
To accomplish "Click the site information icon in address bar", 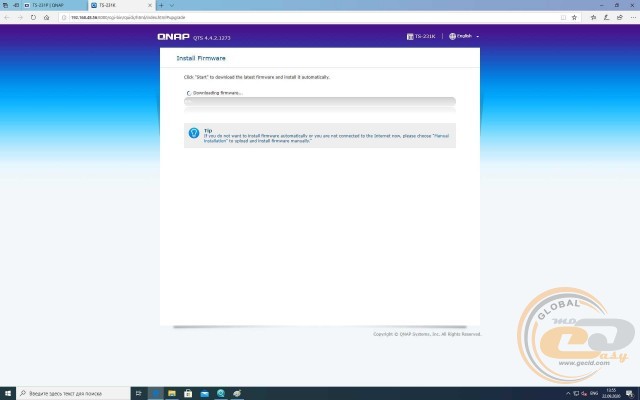I will 64,18.
